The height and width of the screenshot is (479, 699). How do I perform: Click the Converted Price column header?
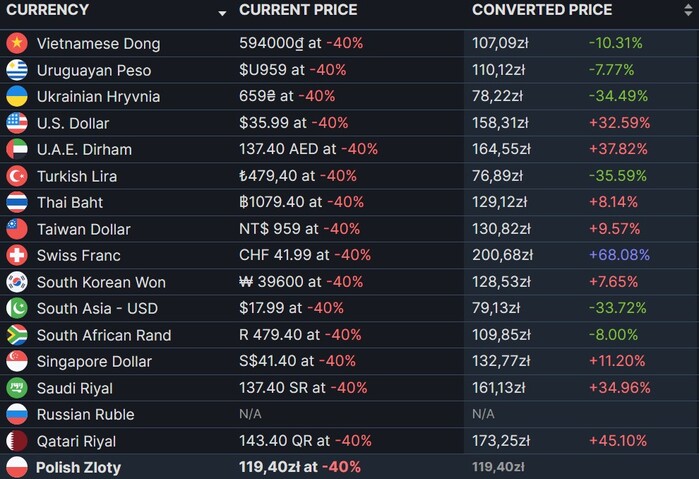point(542,10)
